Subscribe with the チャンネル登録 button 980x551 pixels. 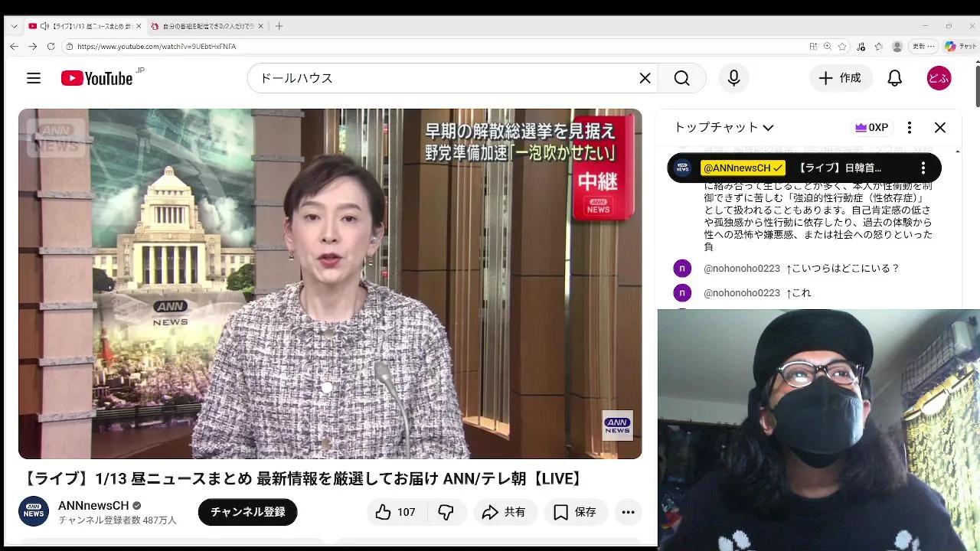tap(248, 512)
